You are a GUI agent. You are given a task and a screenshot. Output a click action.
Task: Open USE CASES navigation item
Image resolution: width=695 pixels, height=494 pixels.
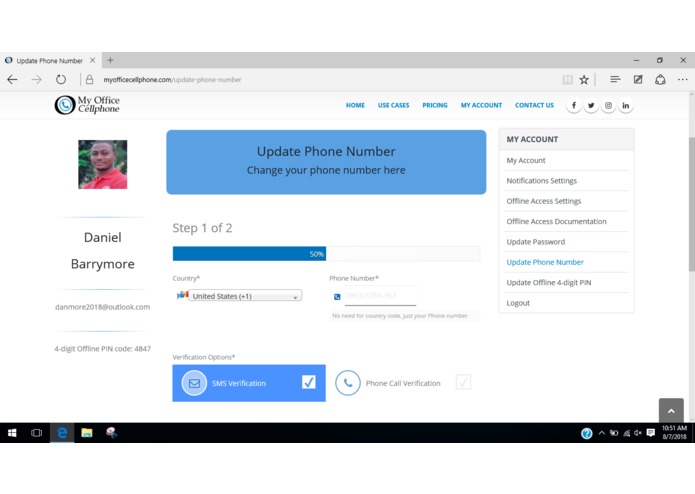[394, 105]
